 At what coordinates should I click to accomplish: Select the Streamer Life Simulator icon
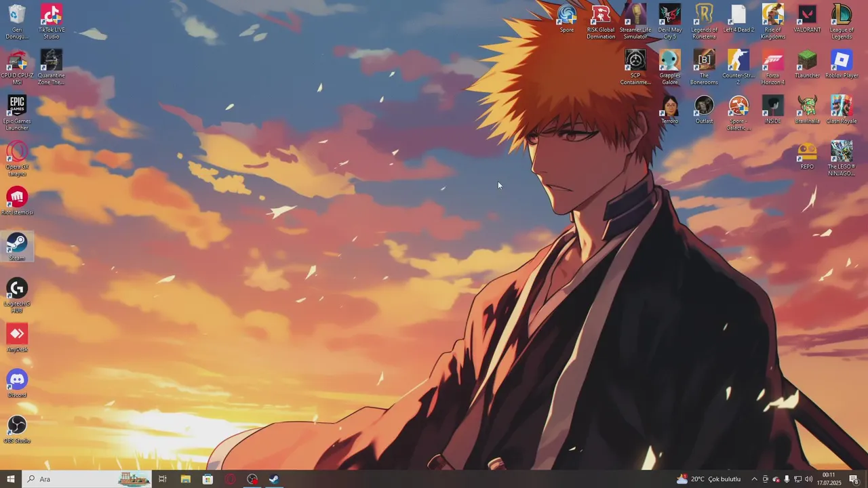click(635, 22)
